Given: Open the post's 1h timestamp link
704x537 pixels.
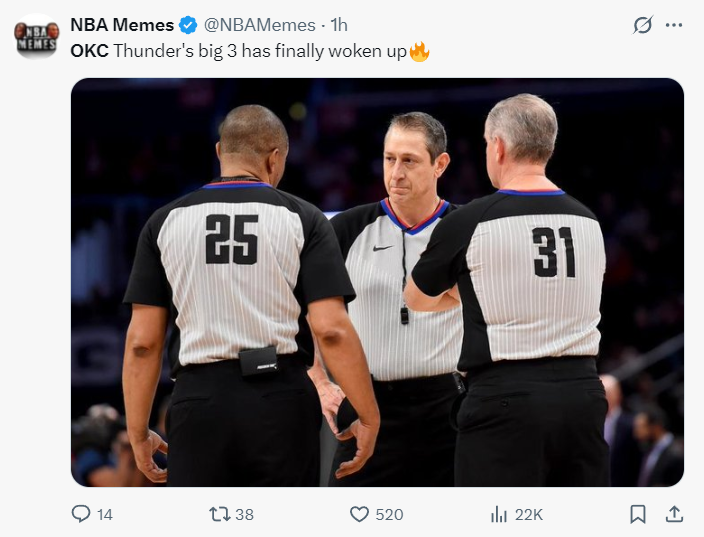Looking at the screenshot, I should 339,25.
